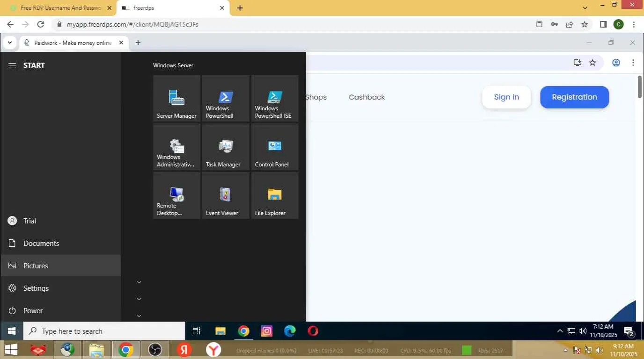Screen dimensions: 644x359
Task: Open Instagram from the remote taskbar
Action: click(267, 331)
